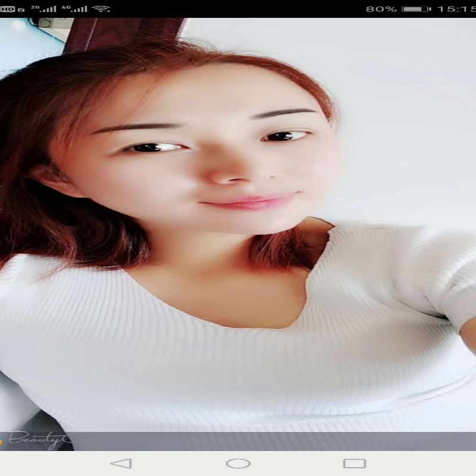Tap the small SIM indicator beside HD
Screen dimensions: 476x476
coord(21,10)
